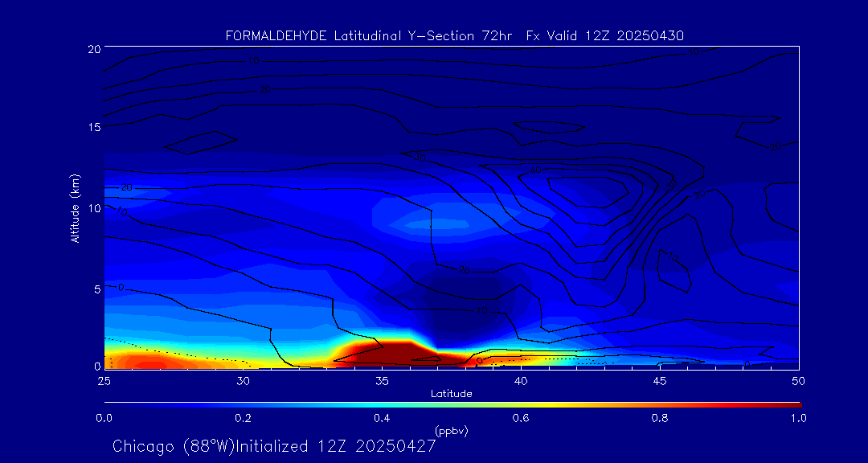Click the 0.4 color scale label
The image size is (868, 463).
[382, 418]
